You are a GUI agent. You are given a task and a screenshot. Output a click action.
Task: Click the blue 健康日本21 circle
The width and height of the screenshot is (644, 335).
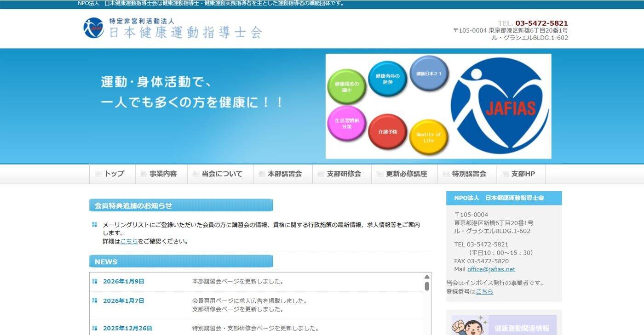429,74
